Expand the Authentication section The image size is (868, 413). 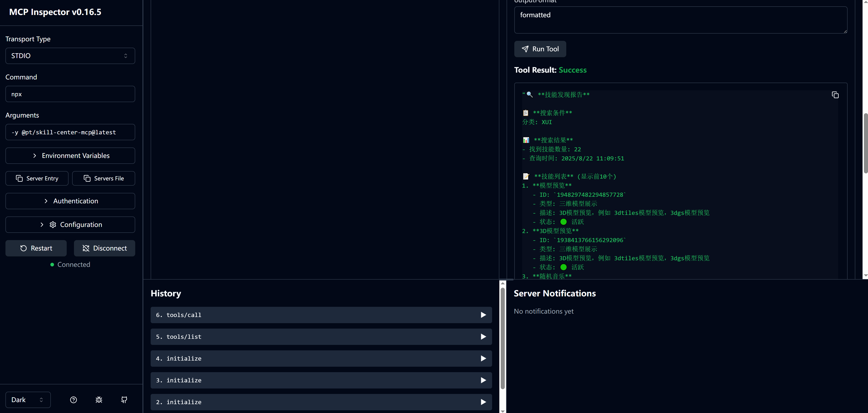pos(70,201)
